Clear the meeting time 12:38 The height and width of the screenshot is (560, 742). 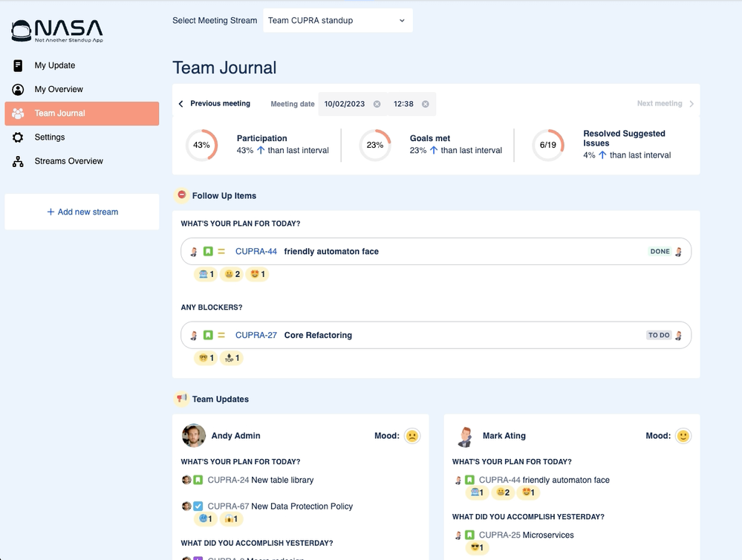click(426, 104)
